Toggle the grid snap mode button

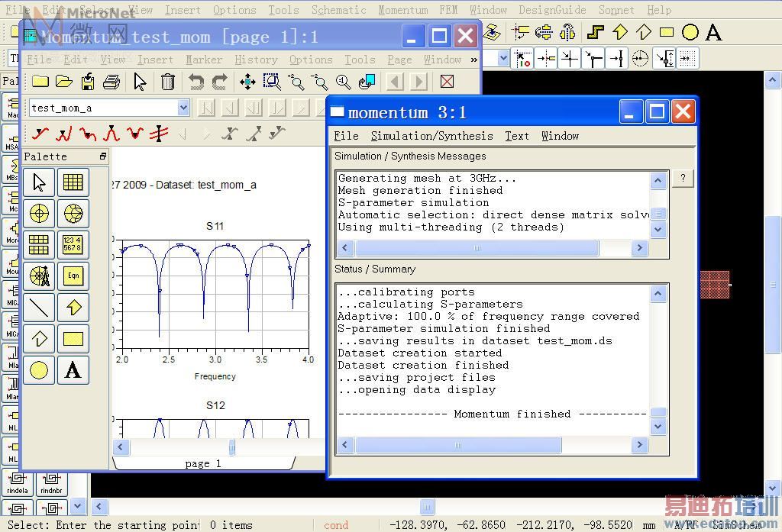click(x=687, y=58)
